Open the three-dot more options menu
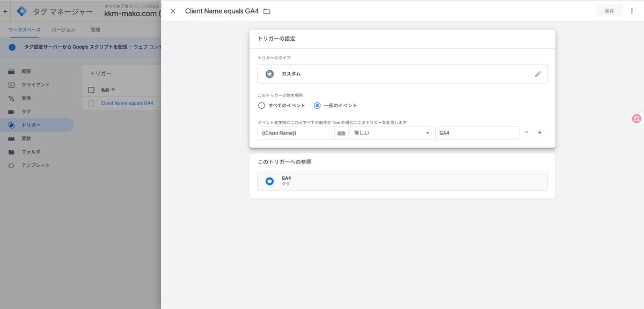This screenshot has width=644, height=309. point(632,11)
